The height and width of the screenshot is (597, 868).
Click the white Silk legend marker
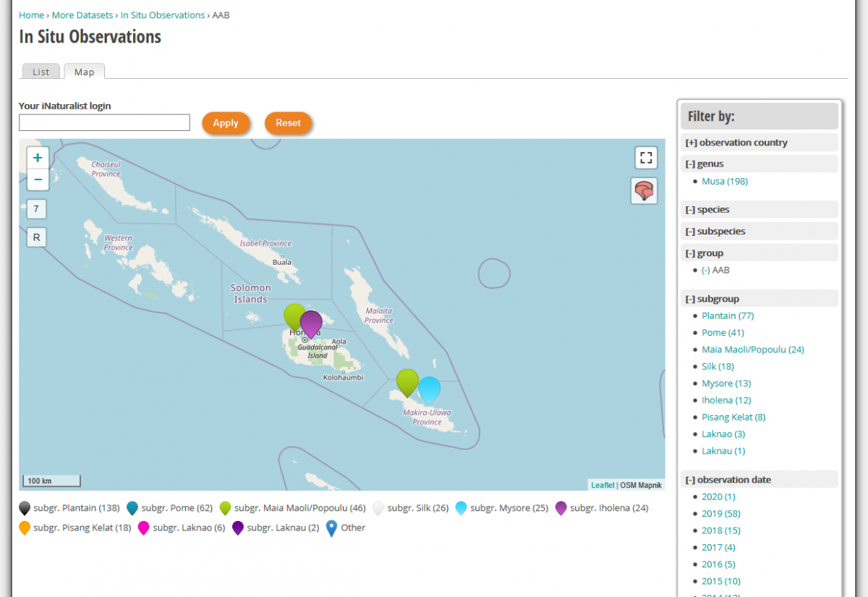(x=378, y=508)
